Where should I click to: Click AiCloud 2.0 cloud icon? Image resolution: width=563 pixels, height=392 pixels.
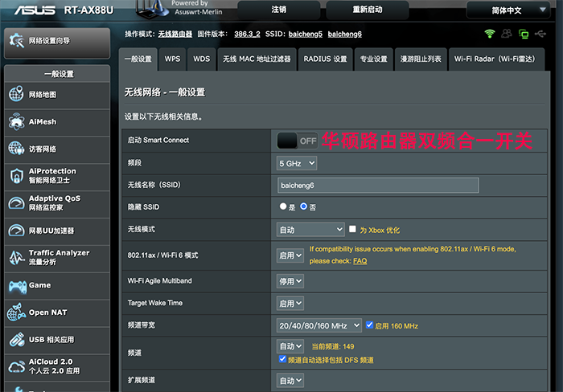17,366
